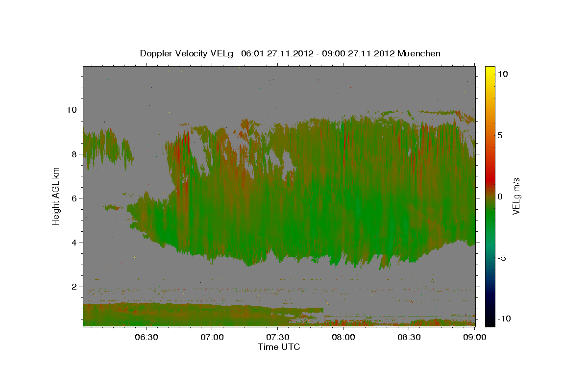Viewport: 588px width, 392px height.
Task: Click the 06:30 time tick label
Action: click(146, 337)
